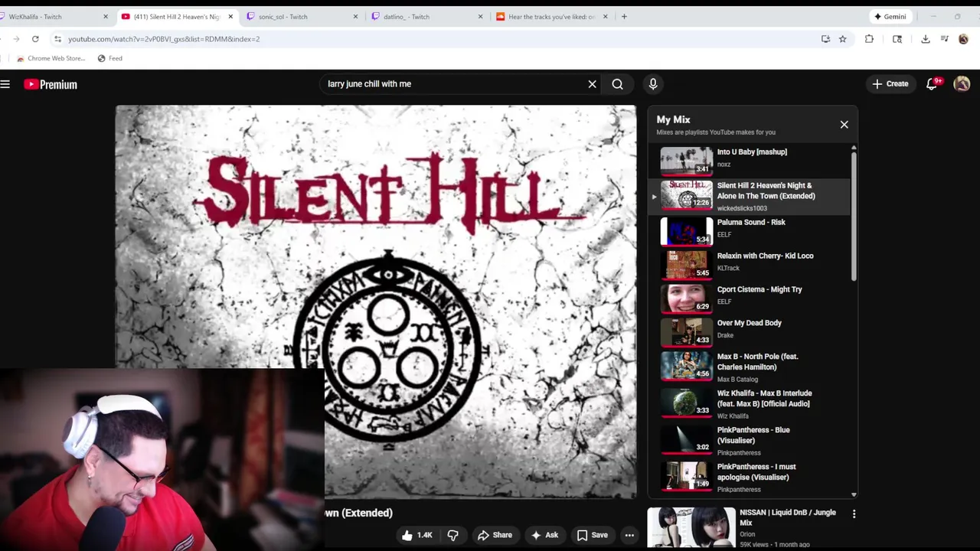This screenshot has width=980, height=551.
Task: Close the Silent Hill 2 YouTube tab
Action: (230, 16)
